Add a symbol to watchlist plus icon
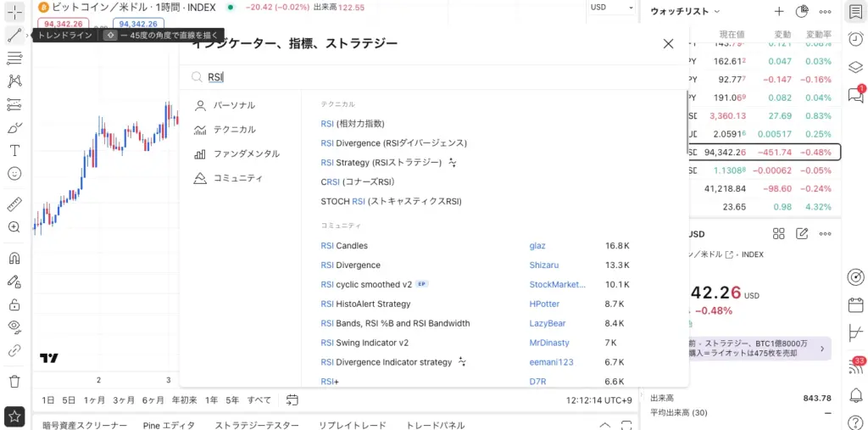Screen dimensions: 868x430 [x=779, y=11]
